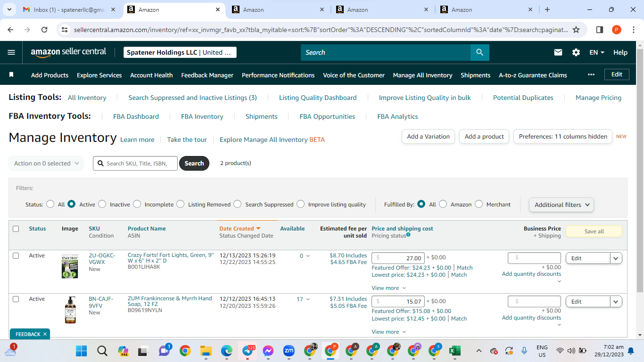Open Add Products in the favorites bar
The image size is (644, 362).
(x=50, y=75)
